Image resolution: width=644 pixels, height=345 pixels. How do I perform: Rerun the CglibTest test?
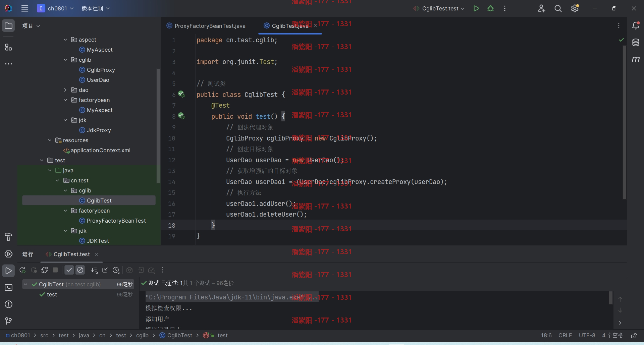[22, 270]
